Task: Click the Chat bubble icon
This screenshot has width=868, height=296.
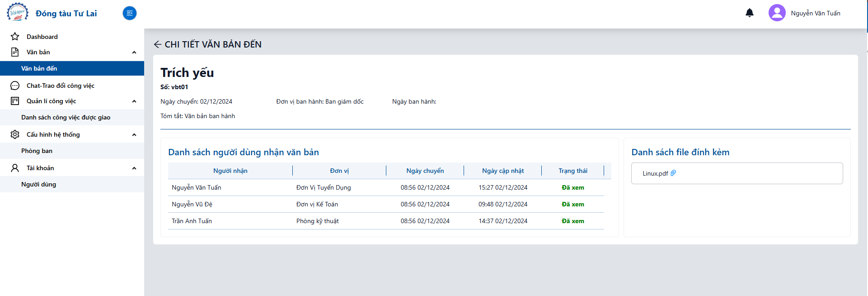Action: [15, 86]
